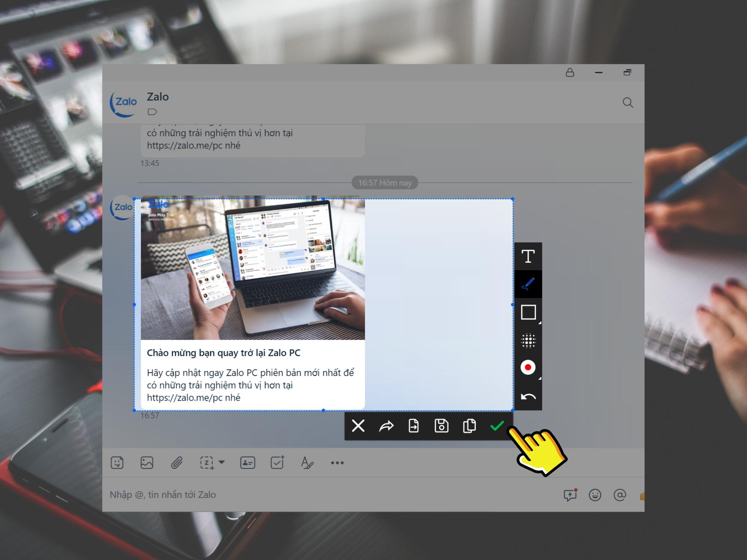747x560 pixels.
Task: Click the label tag under Zalo name
Action: tap(152, 112)
